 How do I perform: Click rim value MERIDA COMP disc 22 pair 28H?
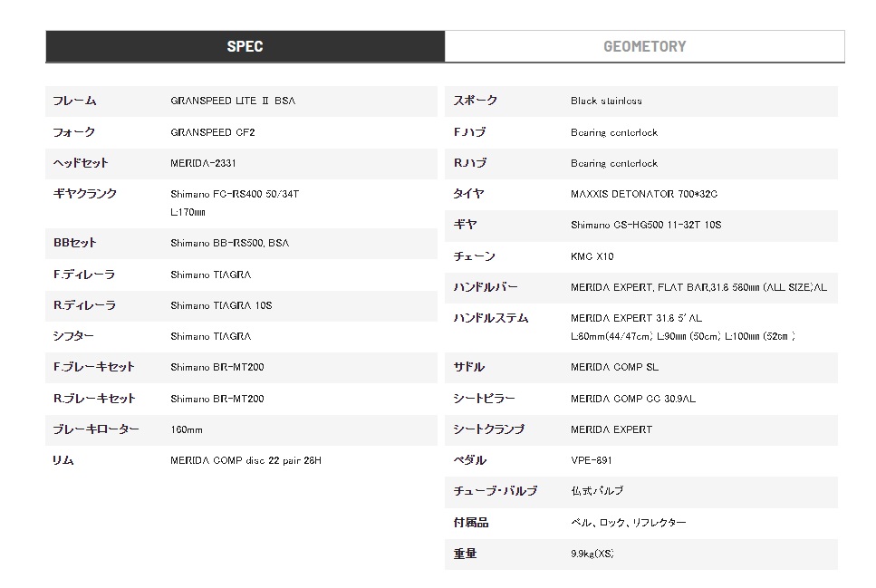[x=245, y=460]
